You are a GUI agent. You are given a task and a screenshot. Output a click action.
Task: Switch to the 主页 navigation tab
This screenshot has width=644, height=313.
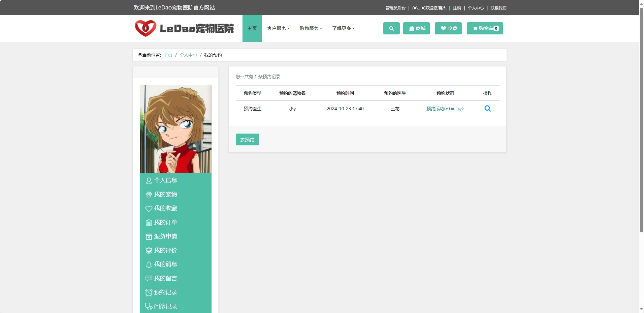[x=252, y=28]
